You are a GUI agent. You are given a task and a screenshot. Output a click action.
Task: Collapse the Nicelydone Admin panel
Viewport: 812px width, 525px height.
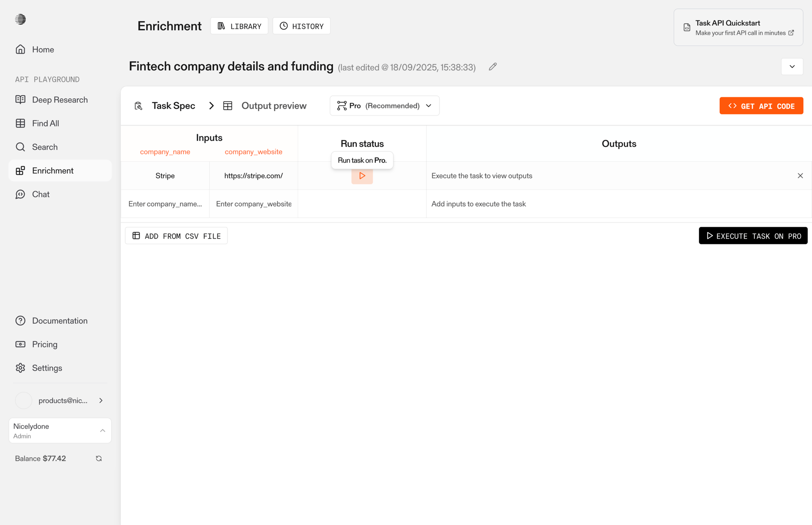click(x=102, y=430)
